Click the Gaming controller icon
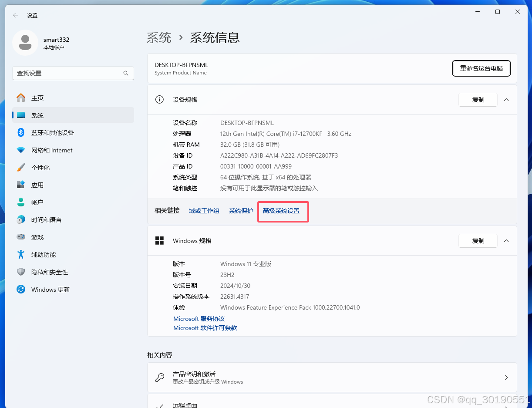Screen dimensions: 532x408 click(21, 237)
